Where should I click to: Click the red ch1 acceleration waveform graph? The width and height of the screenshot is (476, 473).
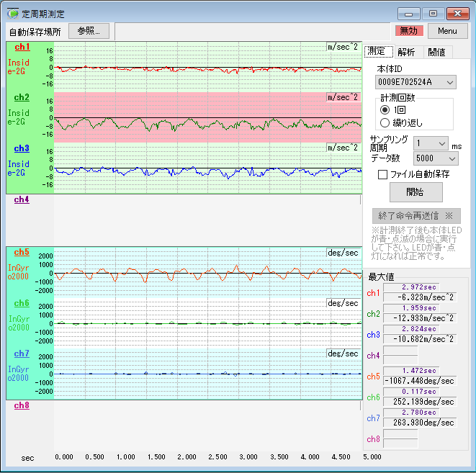point(208,67)
